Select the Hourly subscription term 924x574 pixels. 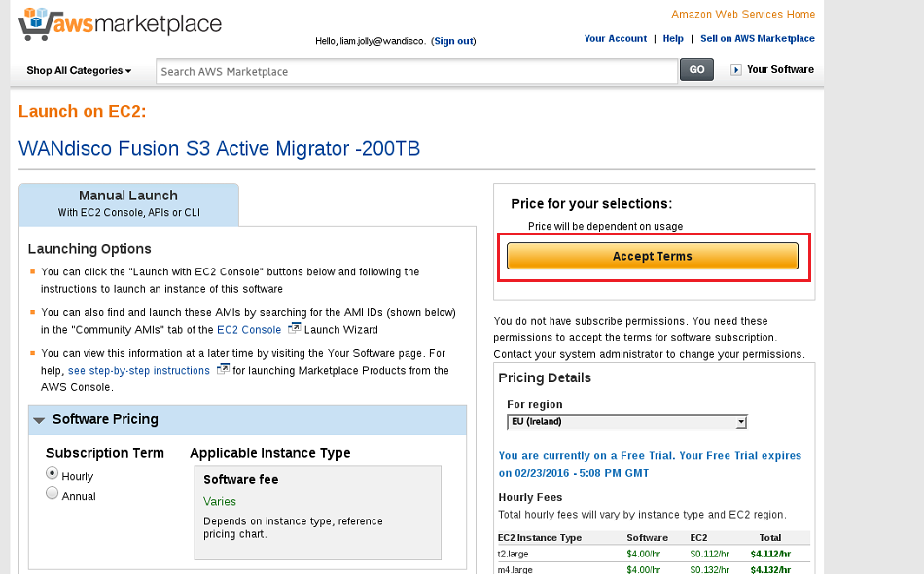(x=53, y=473)
